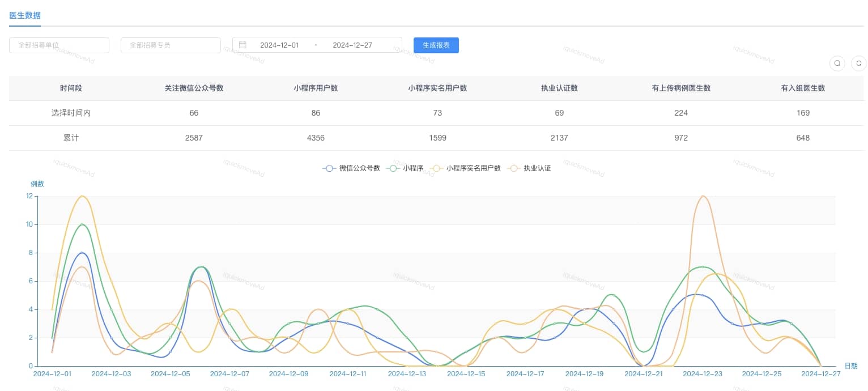Select the start date 2024-12-01 field
868x391 pixels.
click(279, 45)
